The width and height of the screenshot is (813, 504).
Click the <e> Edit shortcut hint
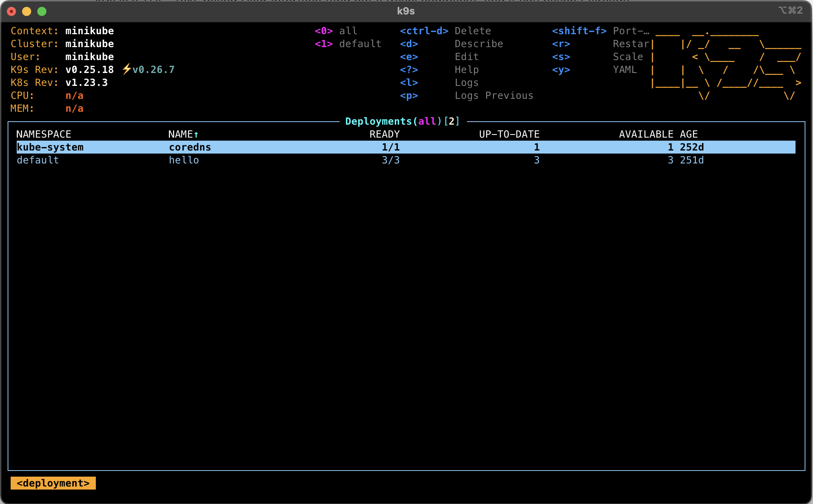click(x=439, y=57)
